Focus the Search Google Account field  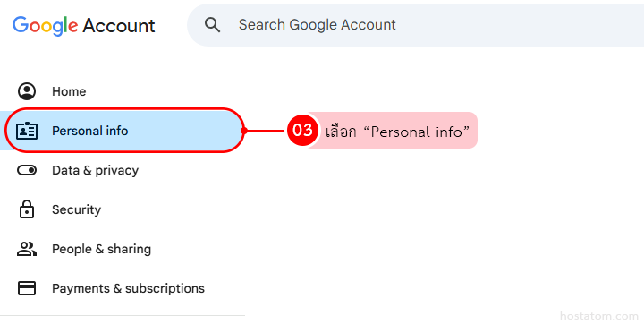(x=415, y=25)
